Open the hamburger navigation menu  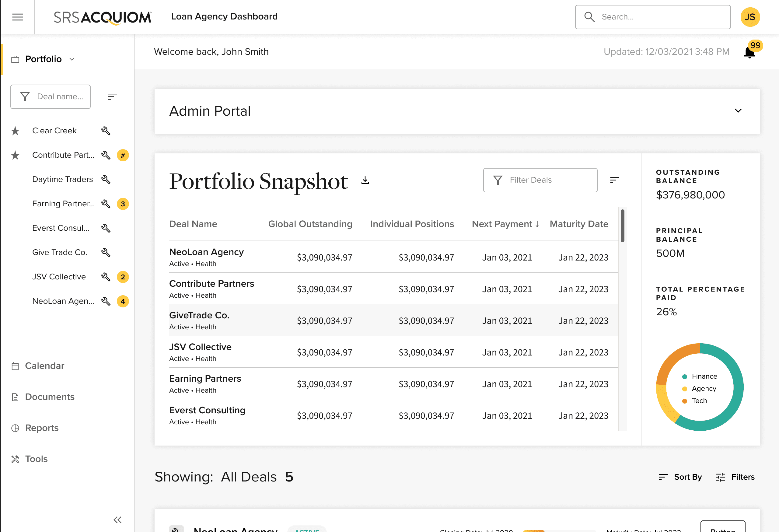[17, 17]
